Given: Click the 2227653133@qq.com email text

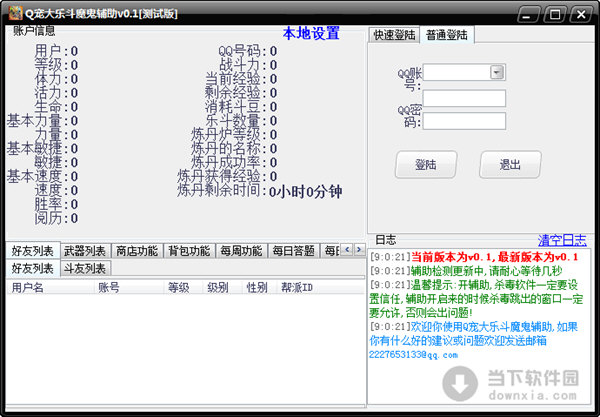Looking at the screenshot, I should 413,355.
